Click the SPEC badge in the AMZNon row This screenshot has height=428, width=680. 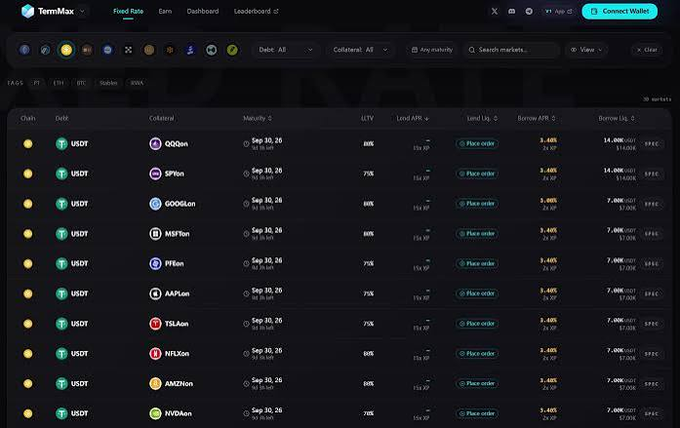pos(651,384)
